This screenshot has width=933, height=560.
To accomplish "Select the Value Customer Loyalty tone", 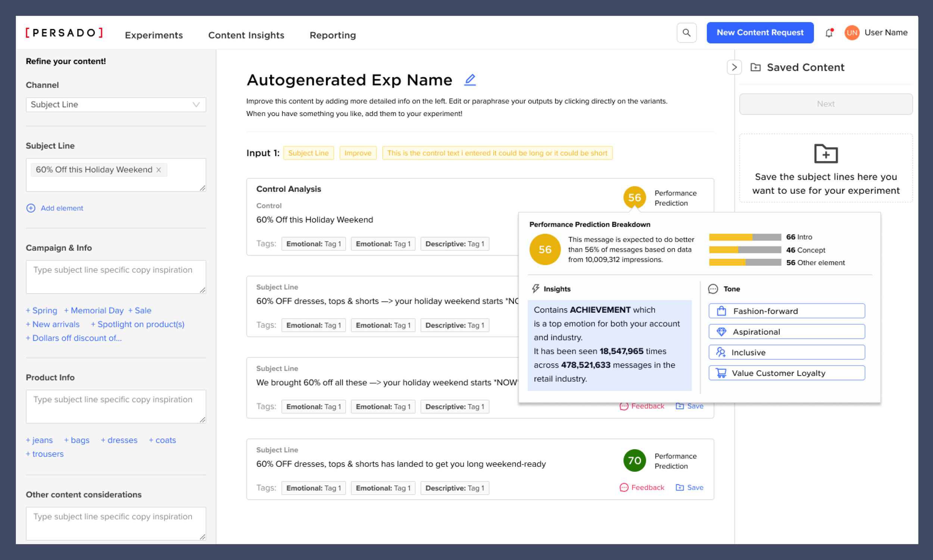I will [x=786, y=373].
